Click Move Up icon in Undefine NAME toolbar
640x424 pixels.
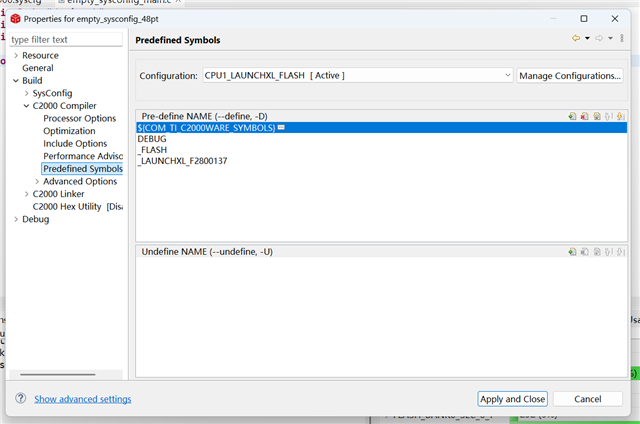click(608, 252)
